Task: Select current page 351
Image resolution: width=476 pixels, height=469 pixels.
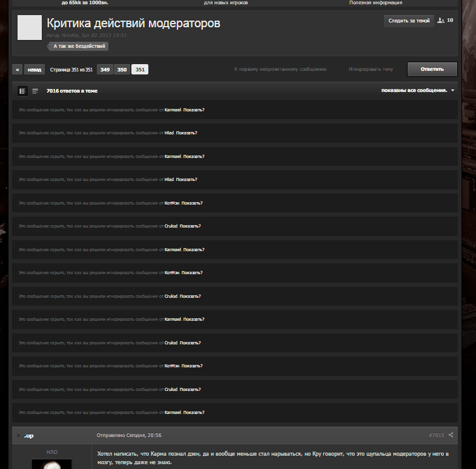Action: click(140, 70)
